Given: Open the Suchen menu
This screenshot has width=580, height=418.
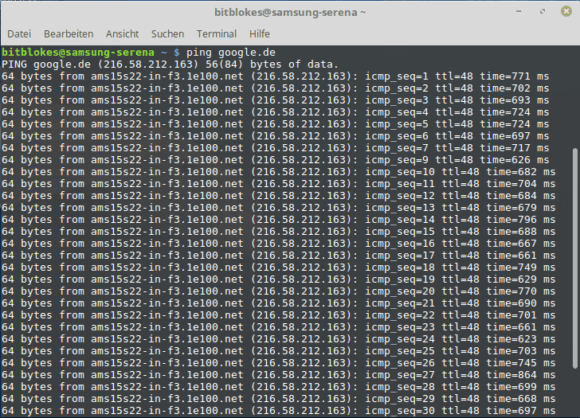Looking at the screenshot, I should (x=168, y=34).
